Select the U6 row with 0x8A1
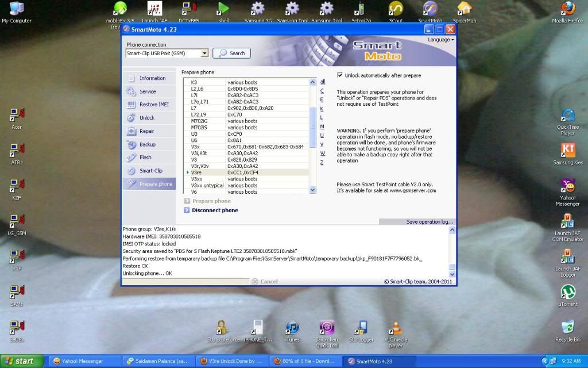 (x=247, y=140)
